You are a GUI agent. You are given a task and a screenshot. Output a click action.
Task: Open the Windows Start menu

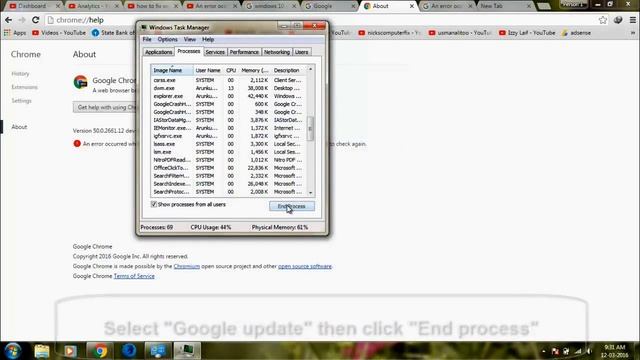pyautogui.click(x=13, y=351)
